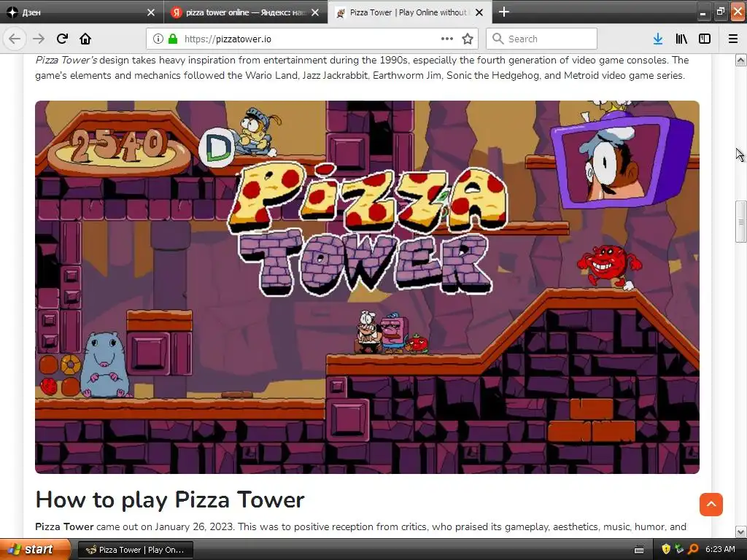This screenshot has width=747, height=560.
Task: Click the vertical scrollbar thumb
Action: 741,222
